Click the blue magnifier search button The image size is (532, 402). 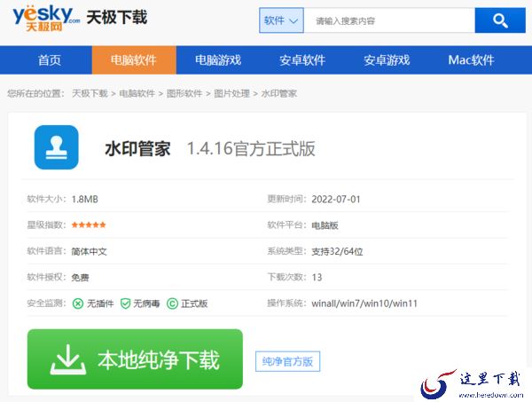500,20
